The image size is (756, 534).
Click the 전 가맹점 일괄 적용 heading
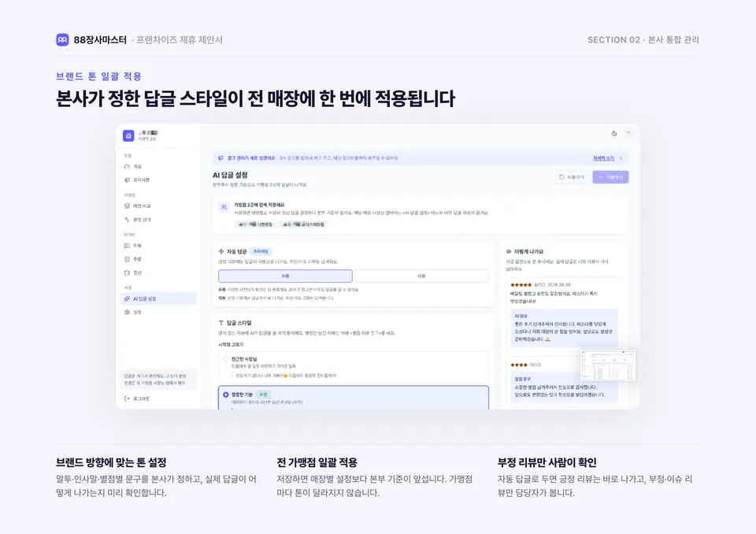click(x=317, y=462)
